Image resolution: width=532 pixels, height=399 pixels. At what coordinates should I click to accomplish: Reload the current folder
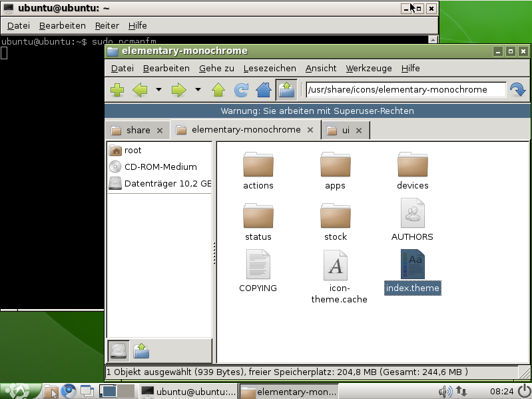[x=241, y=90]
